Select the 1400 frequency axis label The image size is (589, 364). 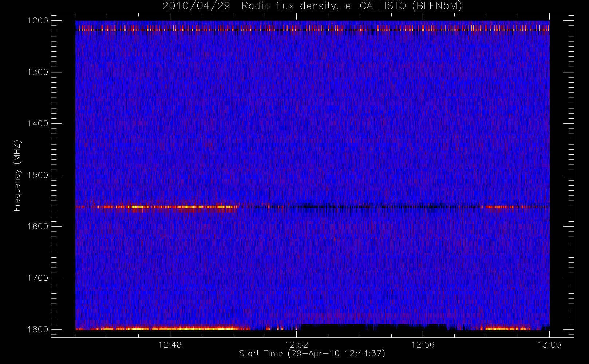38,123
